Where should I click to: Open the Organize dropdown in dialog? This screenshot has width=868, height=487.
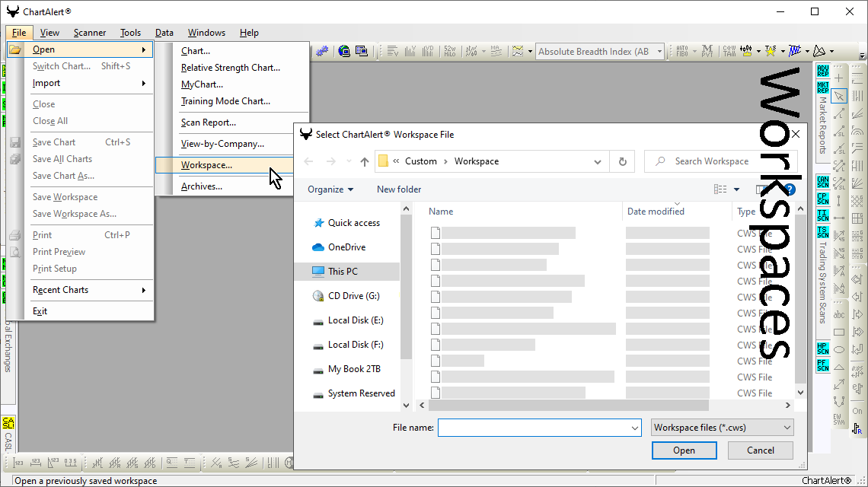pos(330,189)
